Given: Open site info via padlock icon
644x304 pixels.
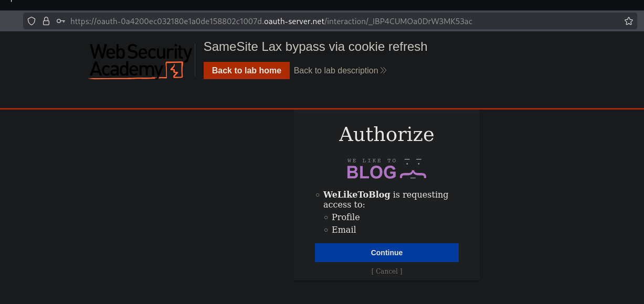Looking at the screenshot, I should click(46, 21).
